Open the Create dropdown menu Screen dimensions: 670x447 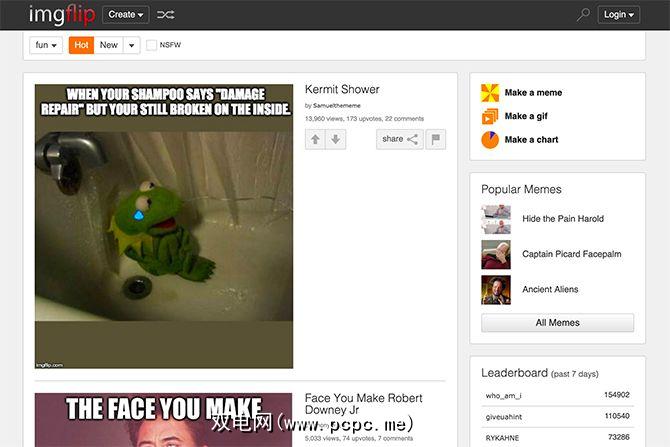click(126, 15)
